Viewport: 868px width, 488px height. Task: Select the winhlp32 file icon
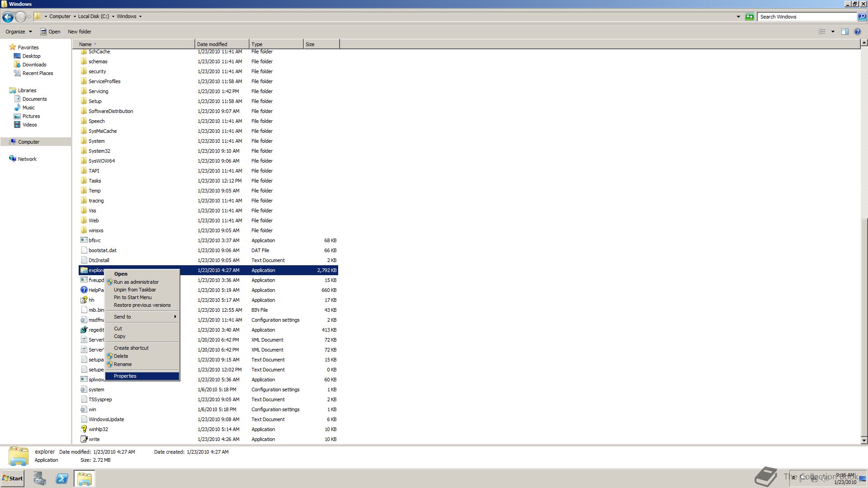(84, 429)
